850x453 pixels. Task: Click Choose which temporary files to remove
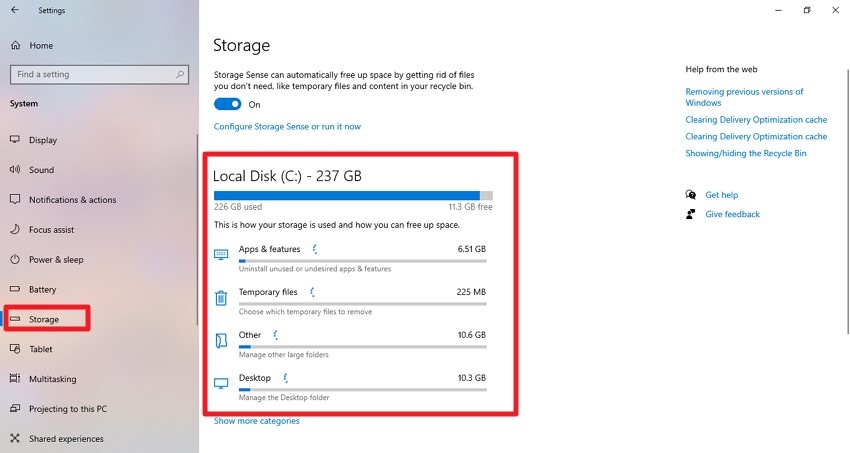305,312
